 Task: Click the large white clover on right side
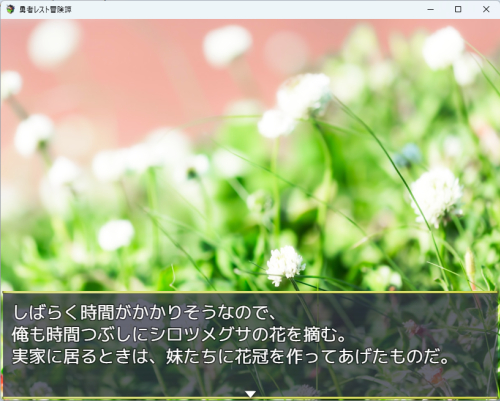(x=436, y=197)
